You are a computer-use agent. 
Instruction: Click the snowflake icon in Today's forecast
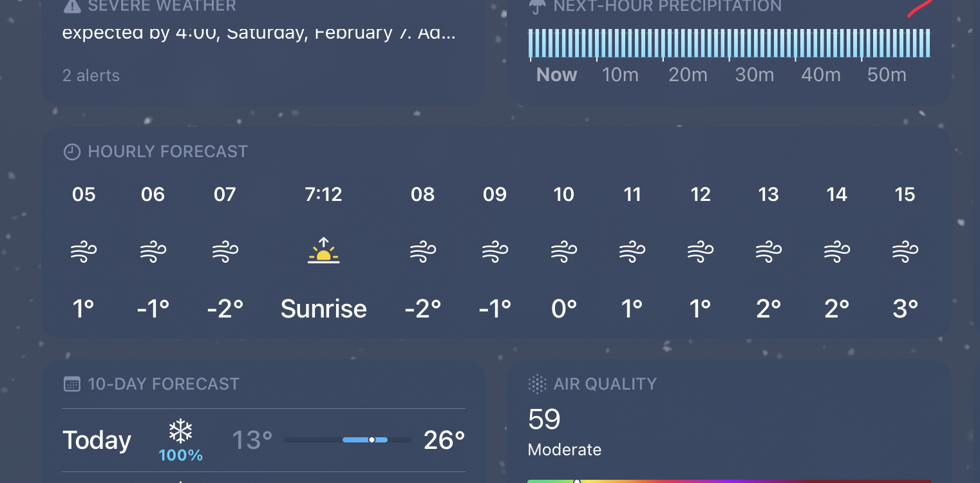coord(181,432)
